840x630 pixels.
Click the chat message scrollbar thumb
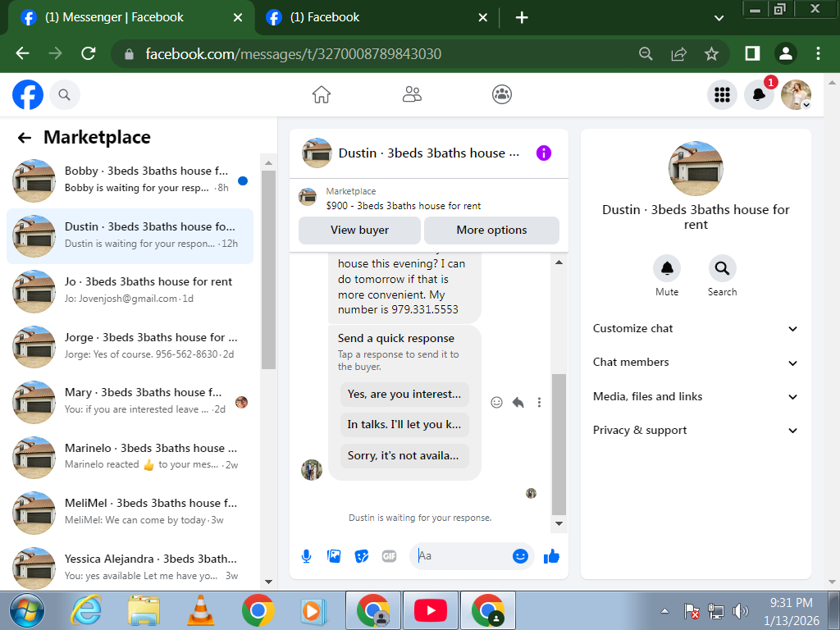[559, 444]
